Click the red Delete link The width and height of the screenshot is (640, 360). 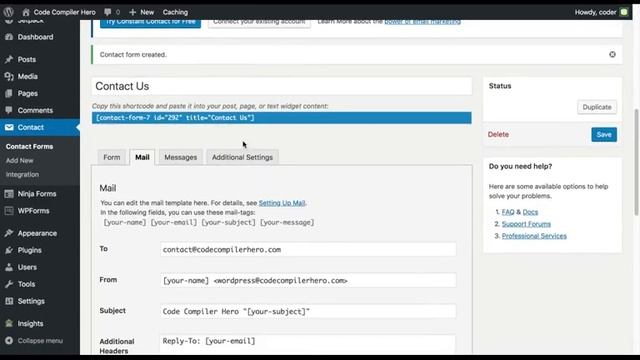click(x=498, y=134)
